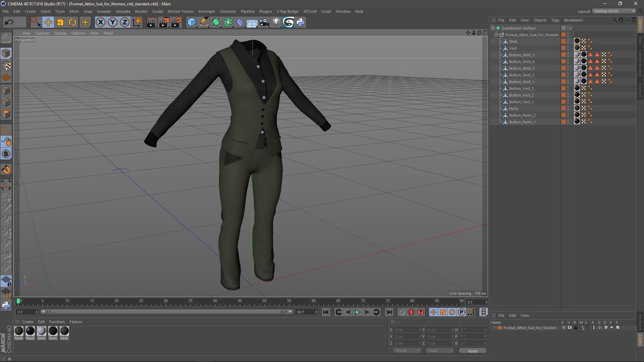Toggle Subdivision Surface enable checkmark
Viewport: 644px width, 362px height.
[571, 28]
